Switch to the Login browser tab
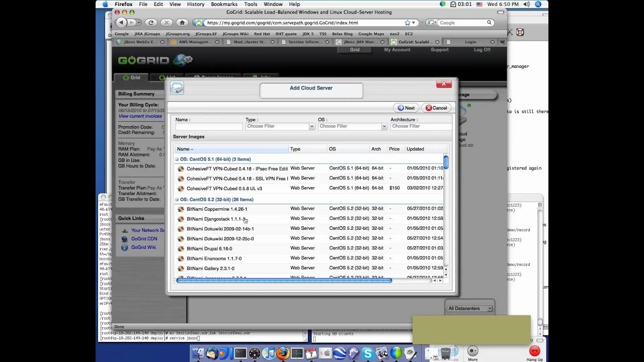The height and width of the screenshot is (362, 644). click(470, 42)
